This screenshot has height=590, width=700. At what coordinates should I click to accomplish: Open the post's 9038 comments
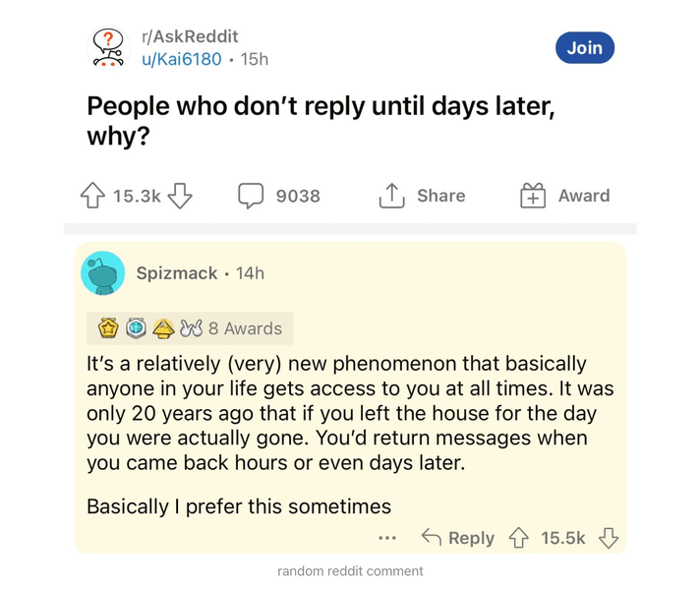(x=279, y=196)
